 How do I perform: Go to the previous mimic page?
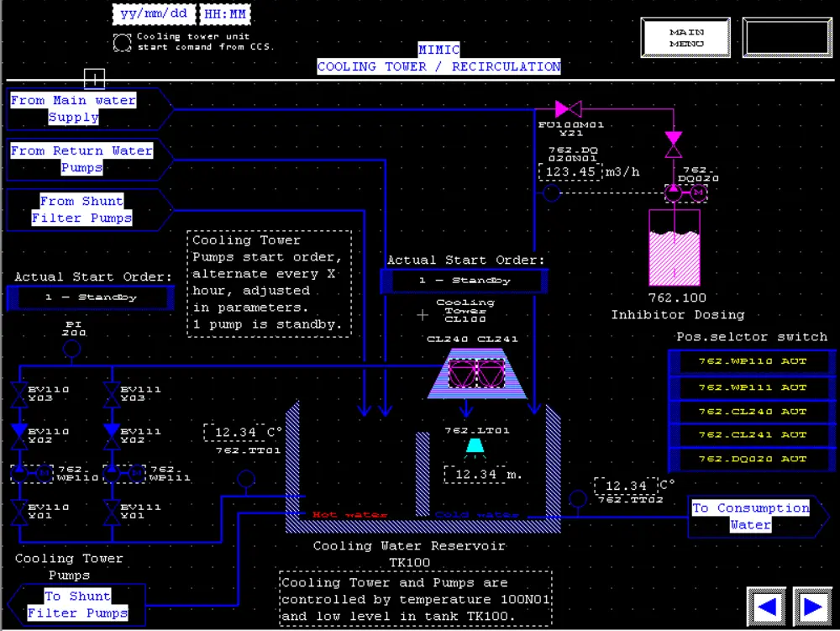(767, 607)
